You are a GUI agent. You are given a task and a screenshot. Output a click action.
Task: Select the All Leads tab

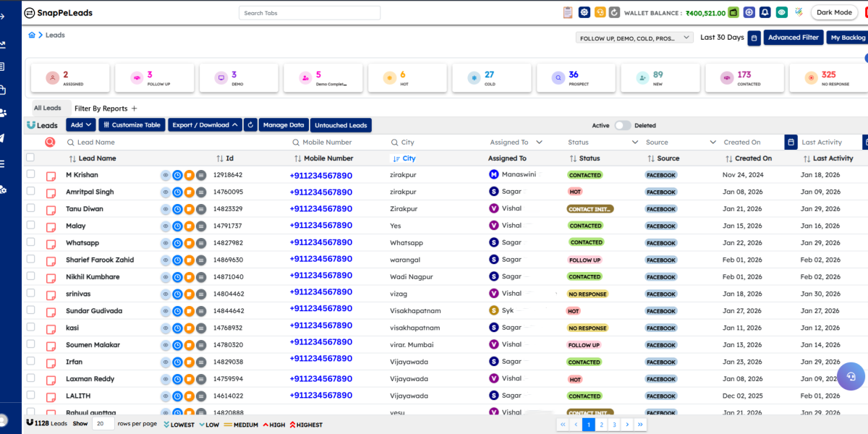tap(48, 109)
